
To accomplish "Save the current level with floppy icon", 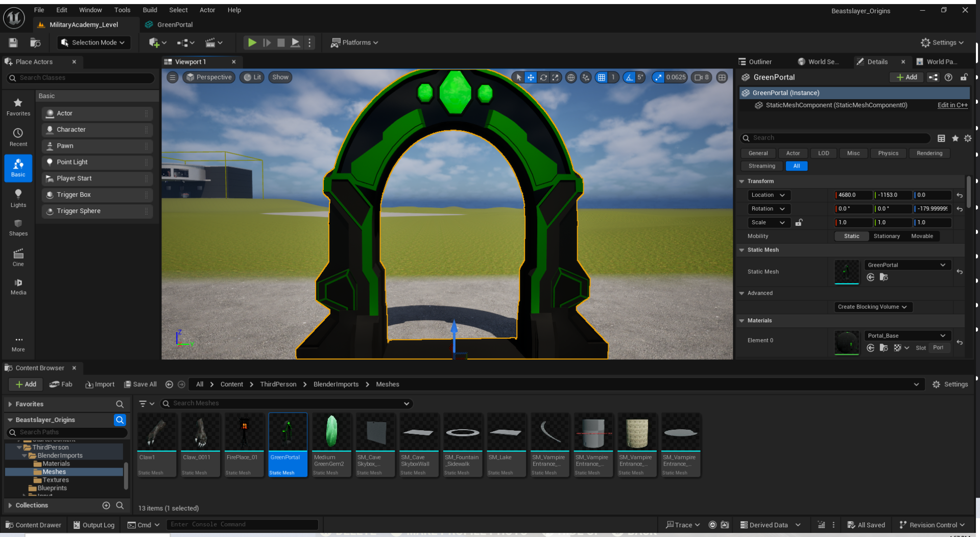I will (13, 42).
